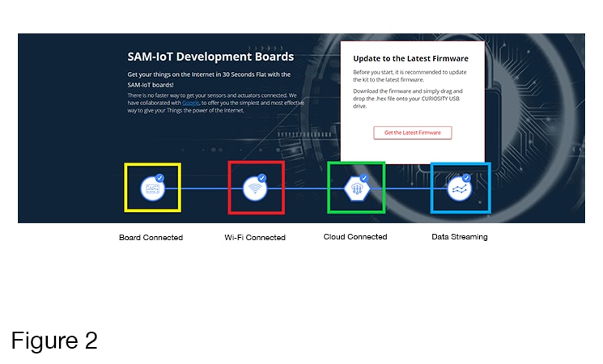
Task: Click the Wi-Fi Connected caption text
Action: tap(255, 238)
